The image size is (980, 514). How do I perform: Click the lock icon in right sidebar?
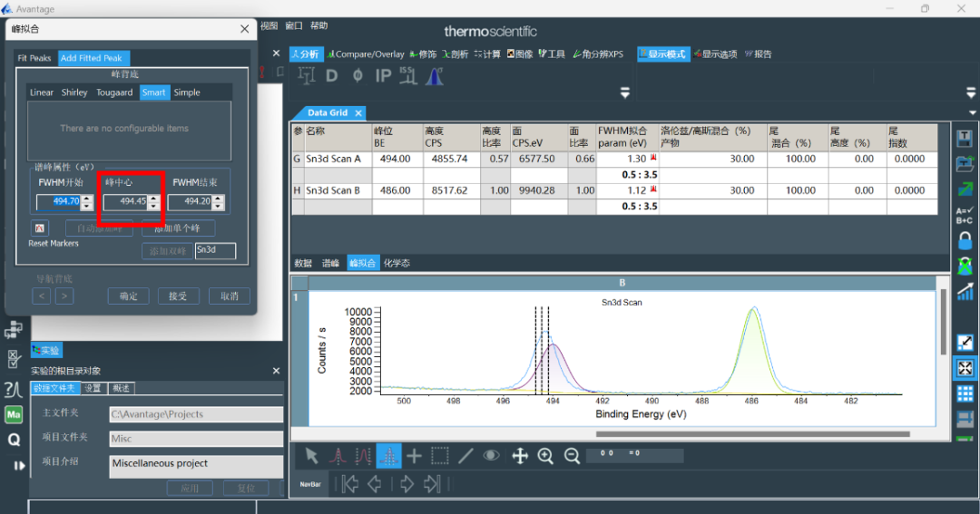[965, 240]
